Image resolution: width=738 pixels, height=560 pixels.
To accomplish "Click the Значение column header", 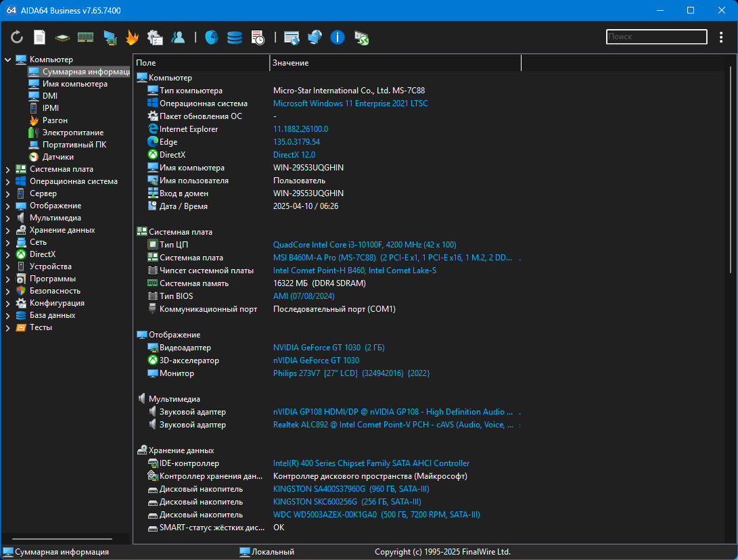I will (x=395, y=63).
